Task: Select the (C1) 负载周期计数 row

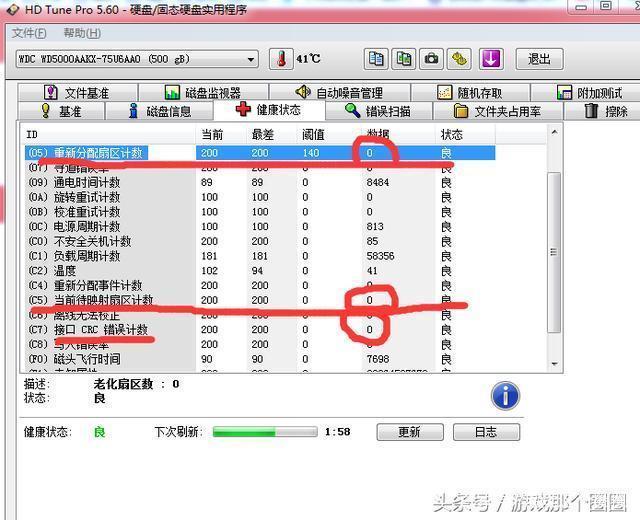Action: 260,256
